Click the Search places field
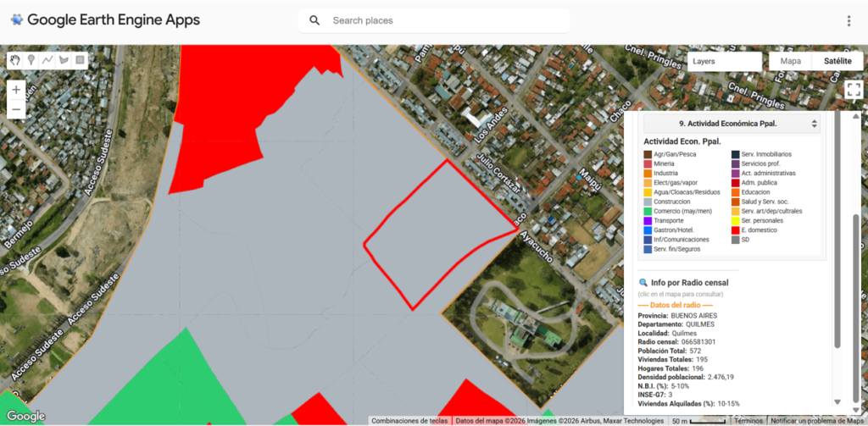Image resolution: width=868 pixels, height=426 pixels. pos(441,20)
